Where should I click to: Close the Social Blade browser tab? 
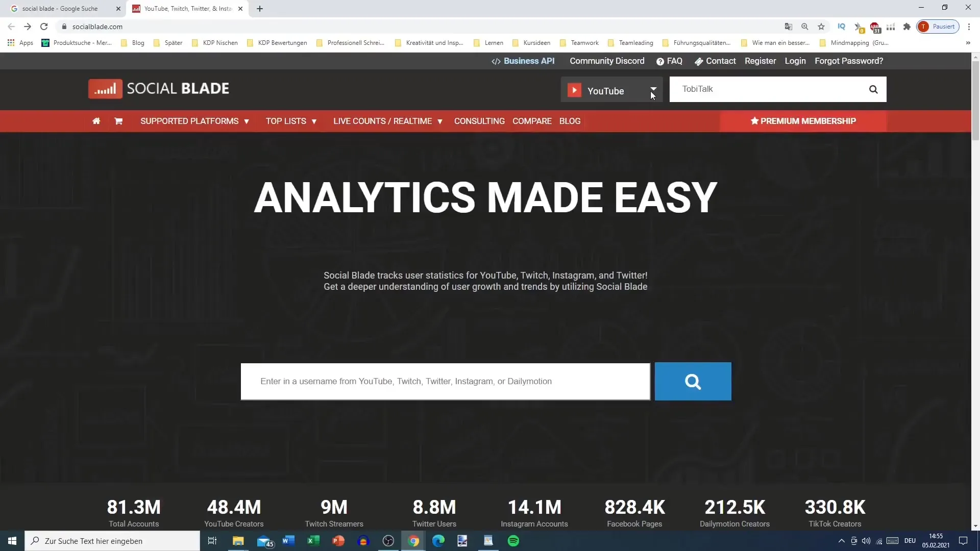(240, 9)
